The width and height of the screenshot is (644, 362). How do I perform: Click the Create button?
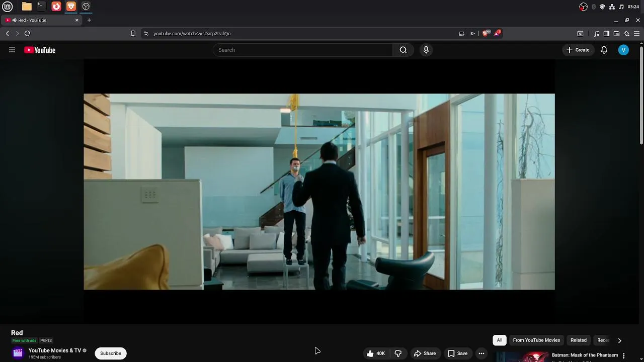point(578,50)
